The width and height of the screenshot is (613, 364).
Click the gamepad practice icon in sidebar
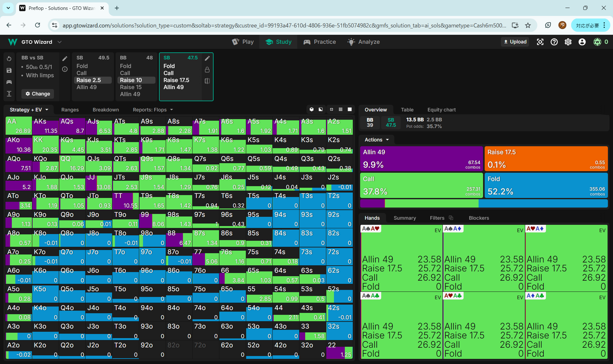click(9, 82)
